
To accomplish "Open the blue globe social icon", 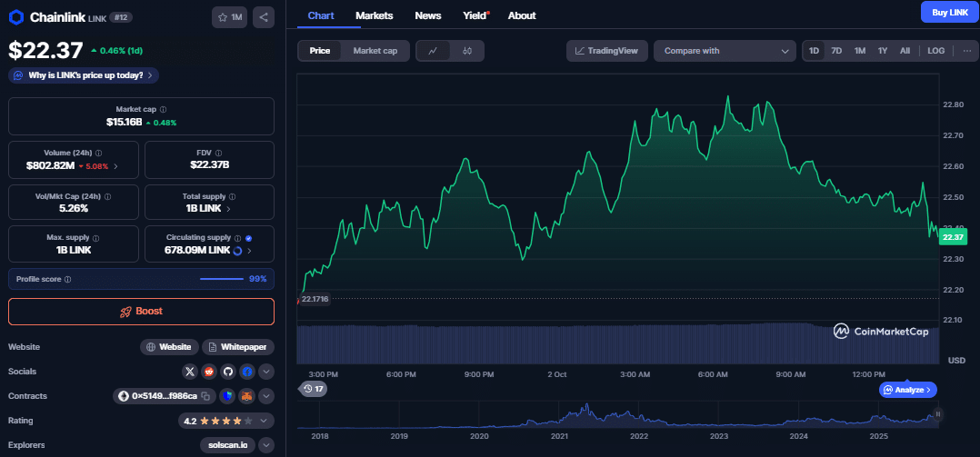I will pos(247,372).
